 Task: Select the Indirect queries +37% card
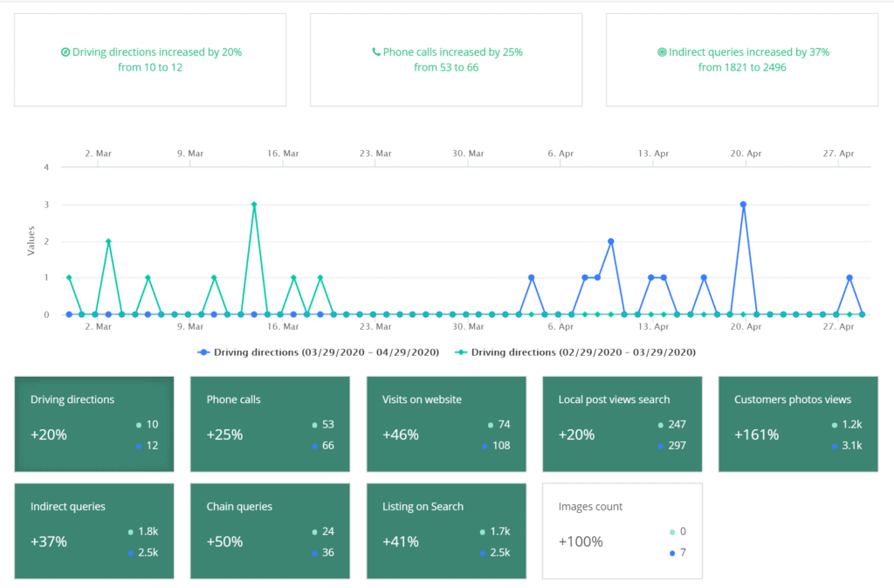[x=94, y=531]
